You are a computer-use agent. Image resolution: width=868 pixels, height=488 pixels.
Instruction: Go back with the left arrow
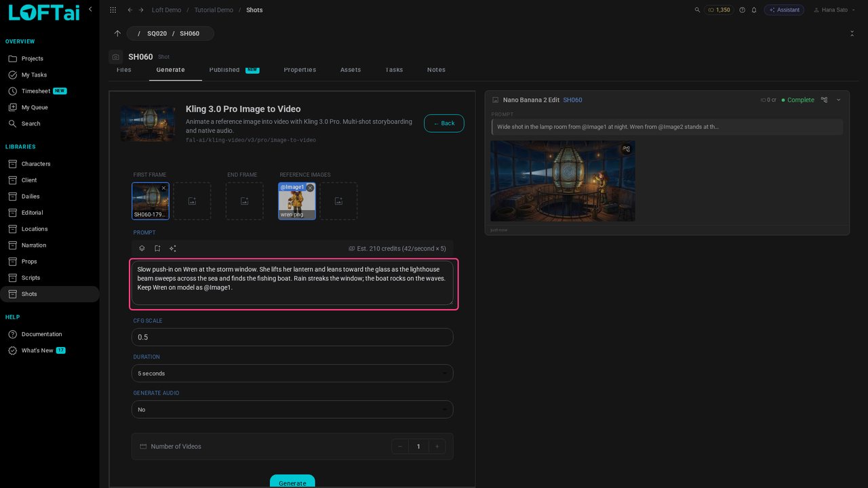(130, 10)
